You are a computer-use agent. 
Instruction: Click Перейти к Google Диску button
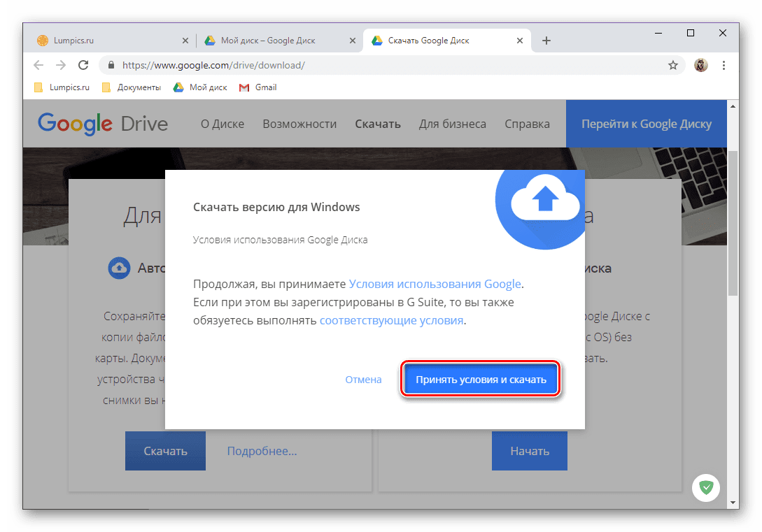(647, 124)
